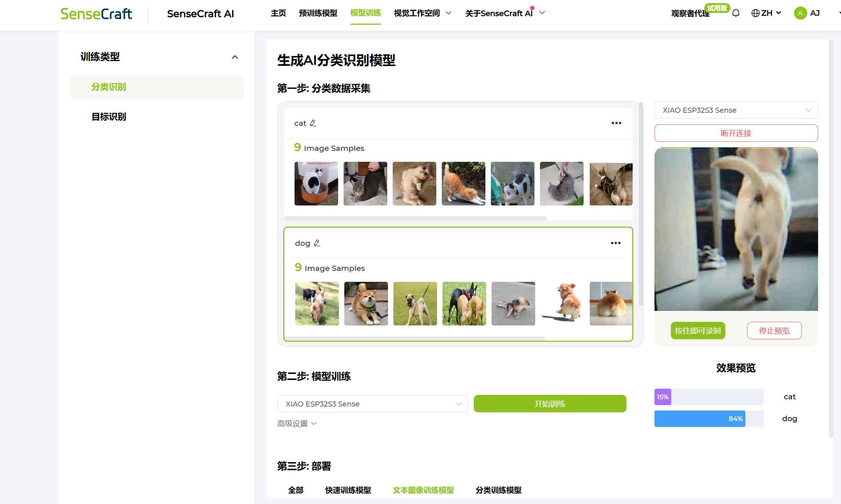Select the gray cat being petted outdoors thumbnail
This screenshot has height=504, width=841.
click(561, 184)
